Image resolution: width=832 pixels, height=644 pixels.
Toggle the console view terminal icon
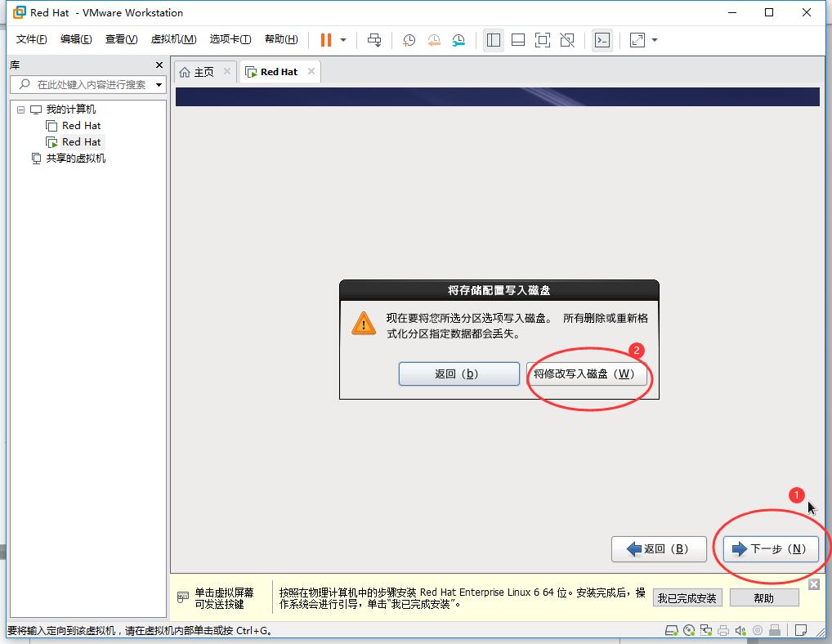(x=602, y=40)
